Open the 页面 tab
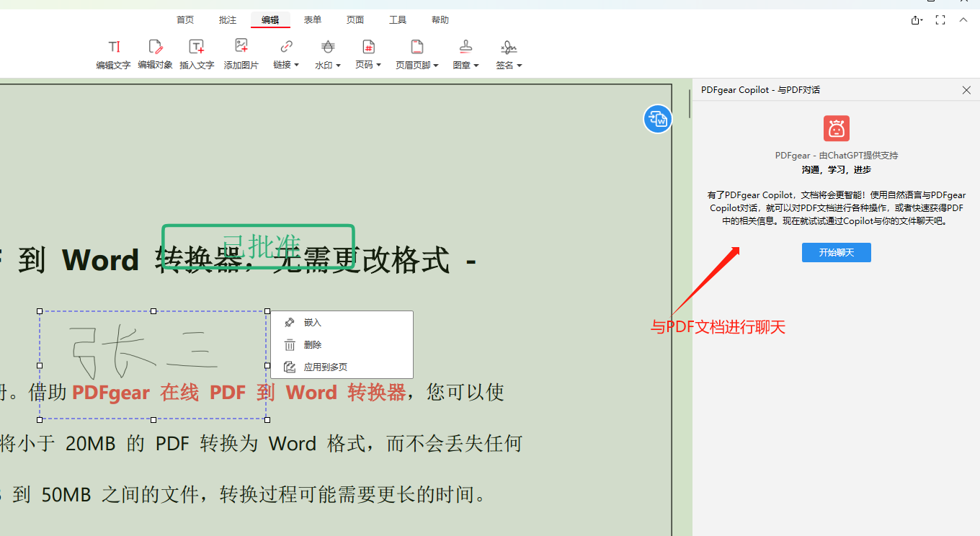The image size is (980, 536). click(355, 20)
